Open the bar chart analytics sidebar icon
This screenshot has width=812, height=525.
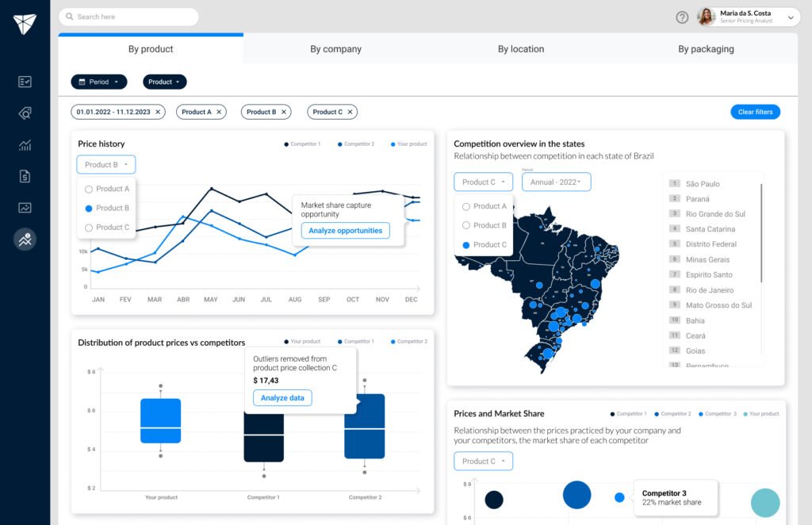[25, 145]
